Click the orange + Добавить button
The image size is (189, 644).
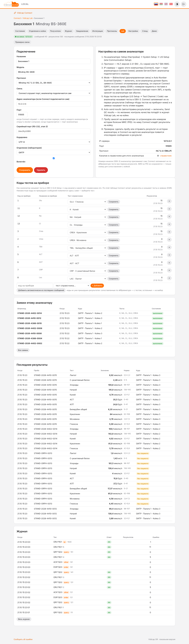(97, 286)
